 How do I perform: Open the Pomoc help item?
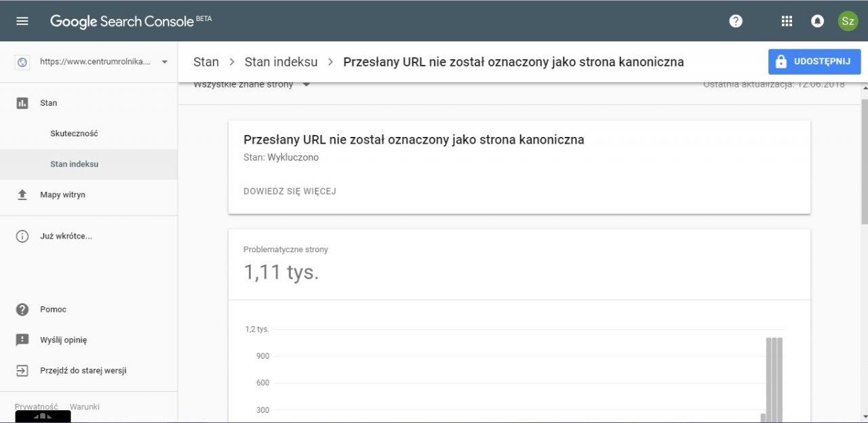pos(53,309)
